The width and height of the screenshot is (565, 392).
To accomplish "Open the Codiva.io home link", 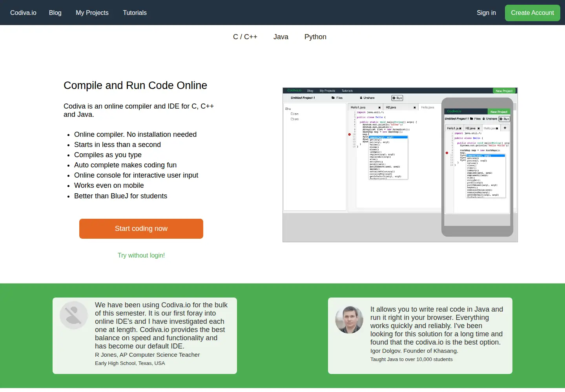I will (23, 13).
